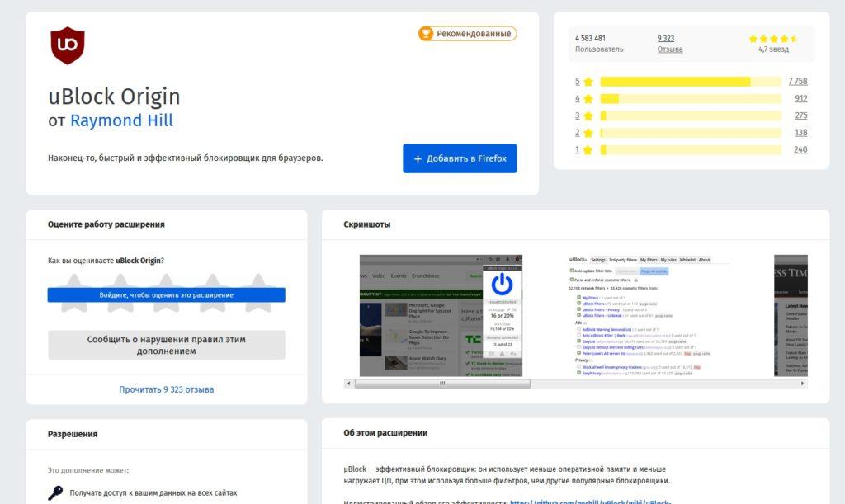
Task: Open author Raymond Hill's profile link
Action: pos(122,120)
